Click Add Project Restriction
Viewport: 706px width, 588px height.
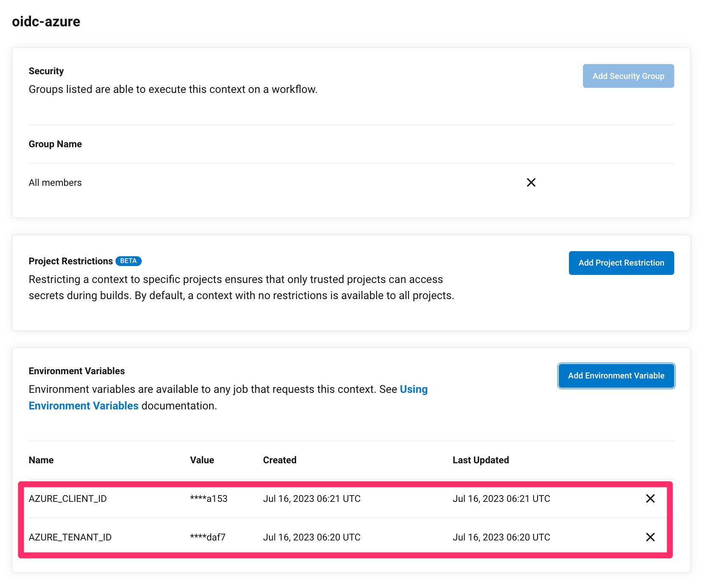pyautogui.click(x=621, y=263)
